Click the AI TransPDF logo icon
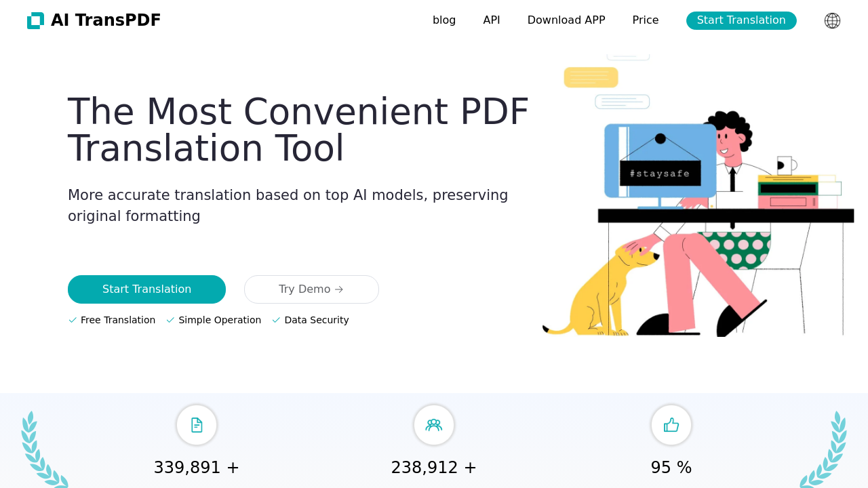Screen dimensions: 868x488 tap(35, 20)
